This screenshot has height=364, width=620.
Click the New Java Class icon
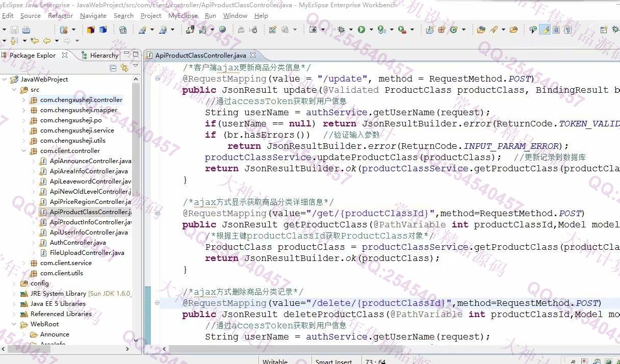454,30
